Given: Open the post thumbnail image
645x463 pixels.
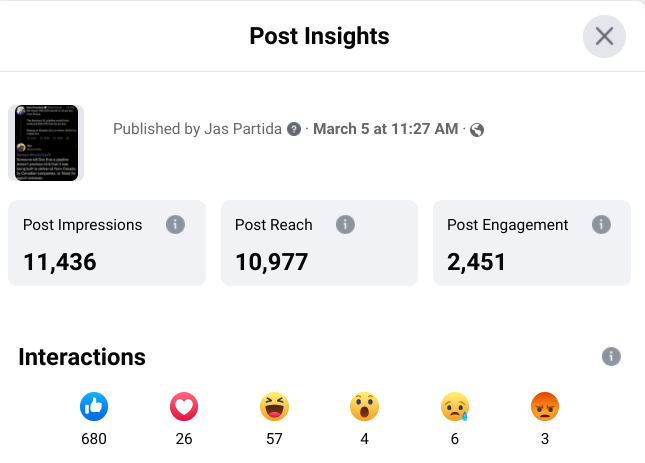Looking at the screenshot, I should (45, 143).
